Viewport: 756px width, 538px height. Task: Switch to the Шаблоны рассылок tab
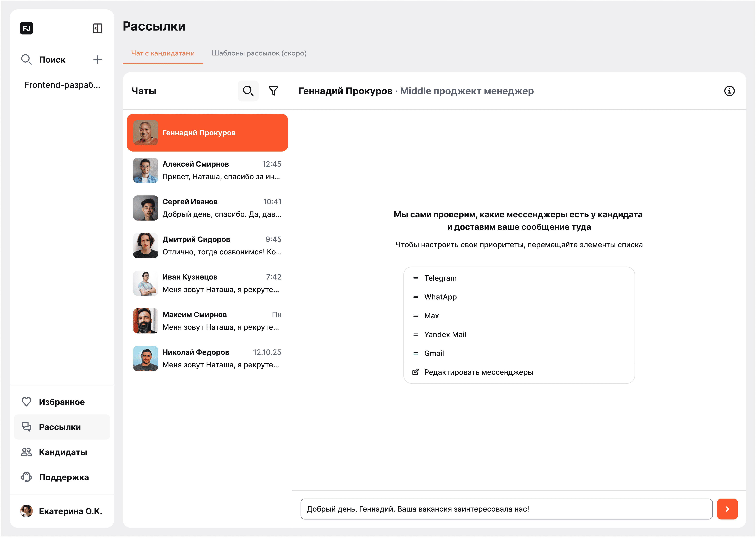(x=259, y=53)
